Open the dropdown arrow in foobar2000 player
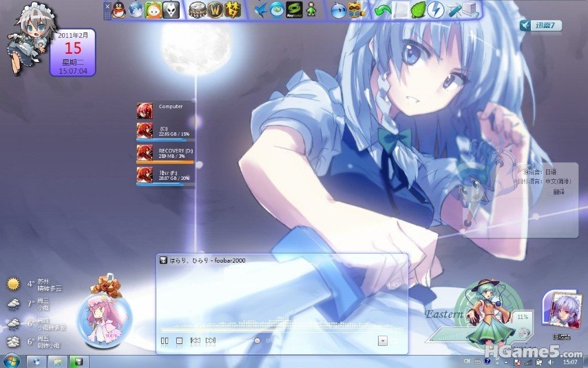 (383, 340)
